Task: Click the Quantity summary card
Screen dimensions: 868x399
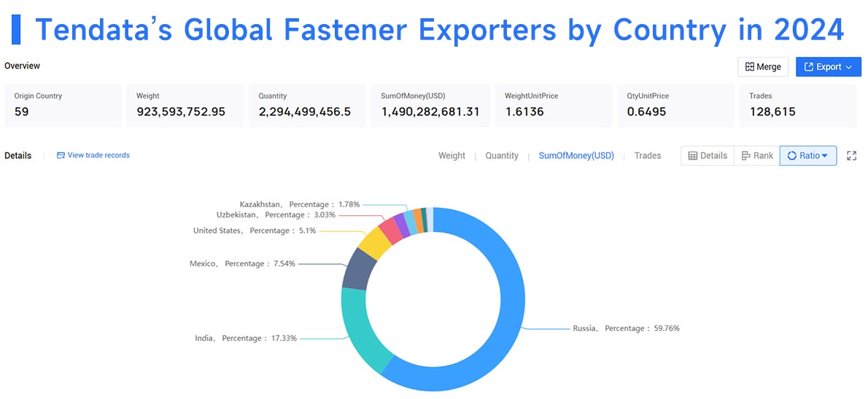Action: click(307, 106)
